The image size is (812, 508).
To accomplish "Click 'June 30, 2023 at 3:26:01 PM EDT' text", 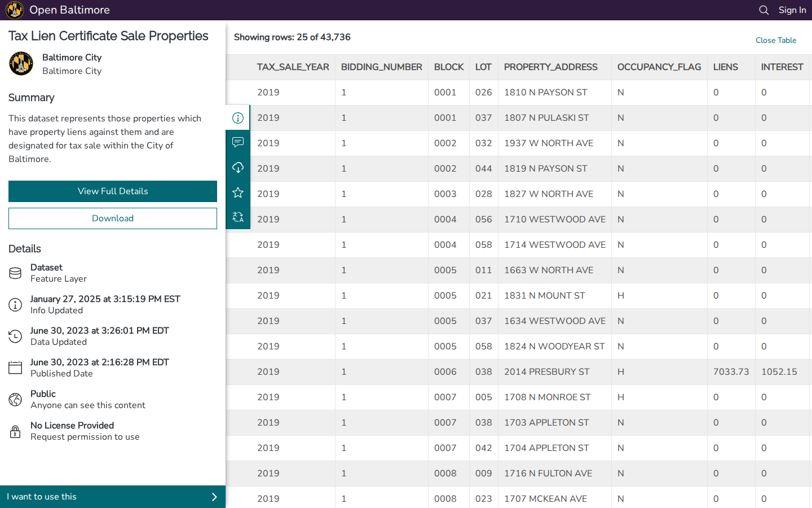I will [100, 331].
